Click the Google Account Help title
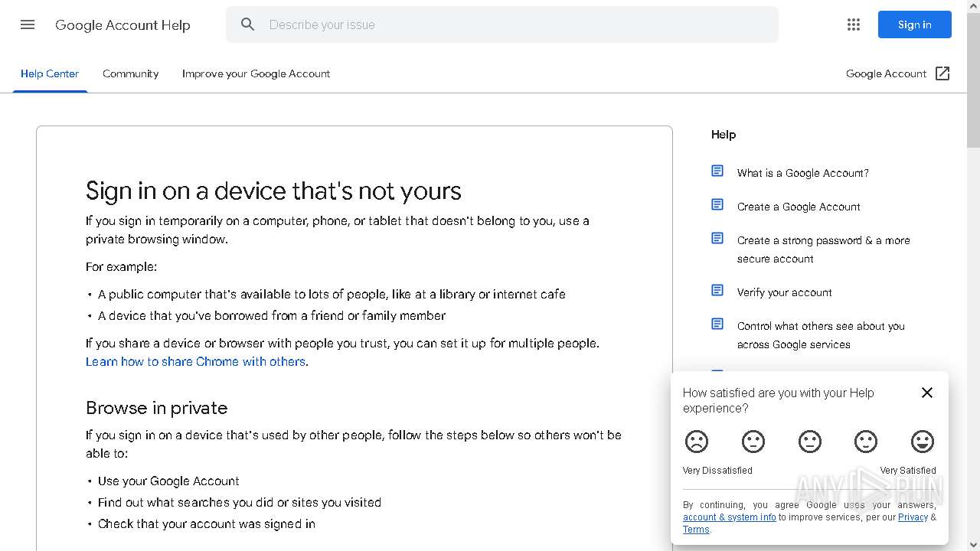 [122, 25]
